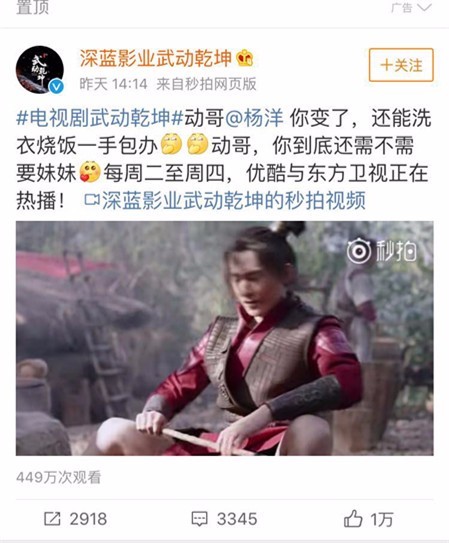Tap the gold crown VIP badge
Image resolution: width=449 pixels, height=543 pixels.
coord(245,58)
